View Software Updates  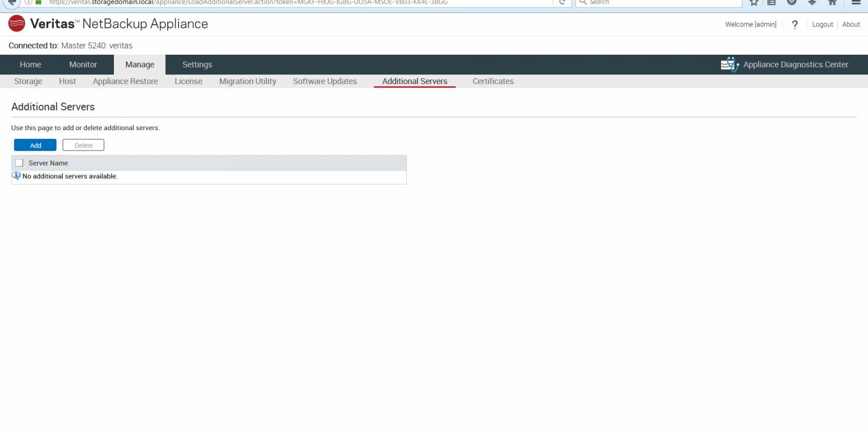click(325, 81)
